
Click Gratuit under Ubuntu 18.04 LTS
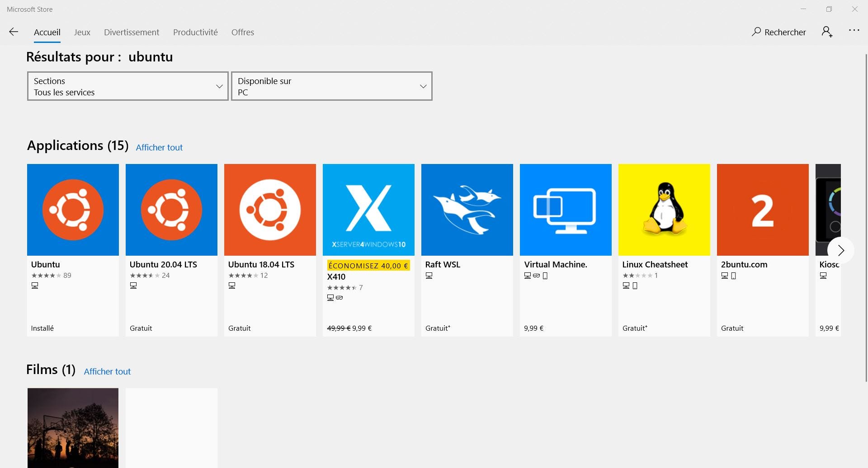coord(240,328)
